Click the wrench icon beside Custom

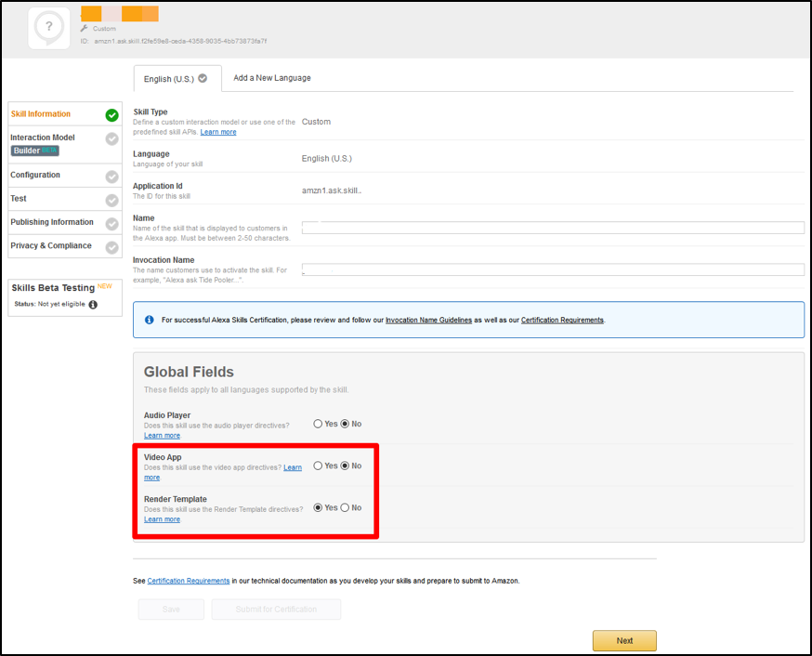tap(84, 29)
